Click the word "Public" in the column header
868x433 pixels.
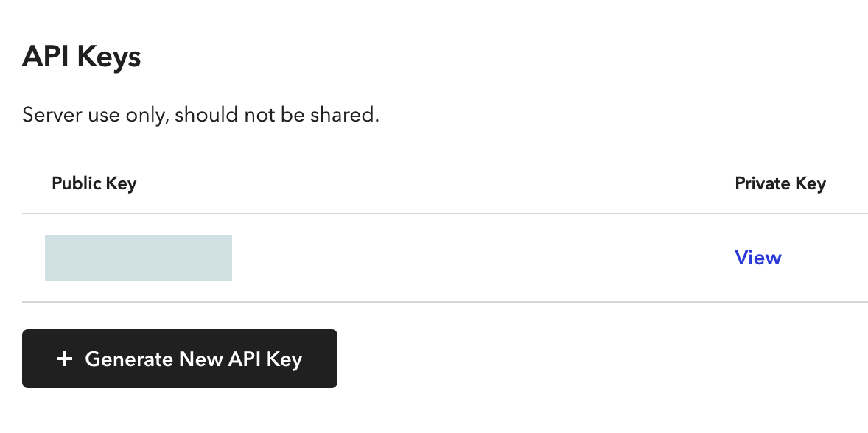[74, 183]
